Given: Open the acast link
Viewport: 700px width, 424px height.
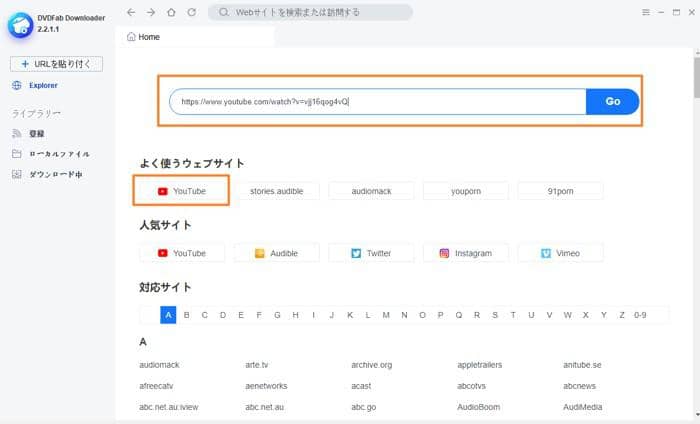Looking at the screenshot, I should (361, 386).
